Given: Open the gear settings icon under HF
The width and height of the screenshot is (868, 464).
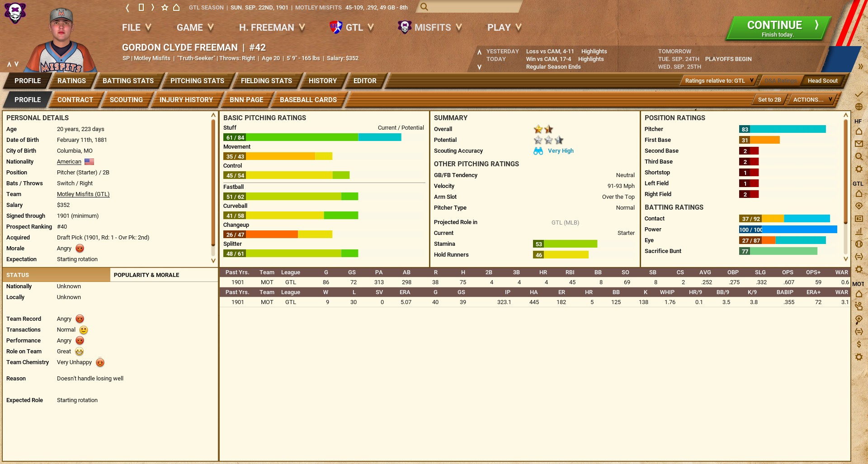Looking at the screenshot, I should [x=859, y=169].
